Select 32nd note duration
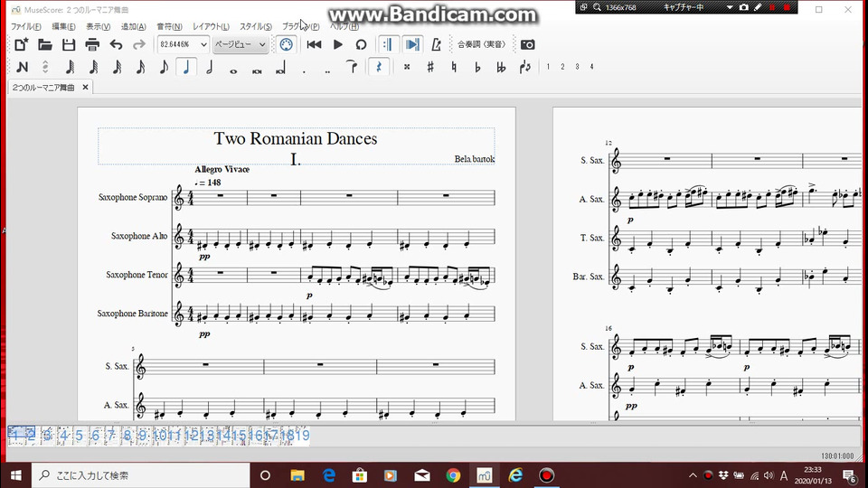This screenshot has height=488, width=868. 117,67
